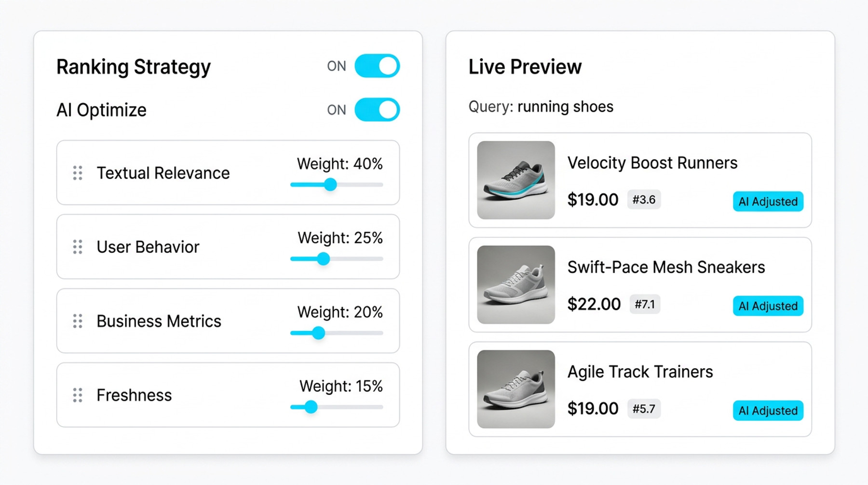
Task: Open the Velocity Boost Runners shoe thumbnail
Action: 515,180
